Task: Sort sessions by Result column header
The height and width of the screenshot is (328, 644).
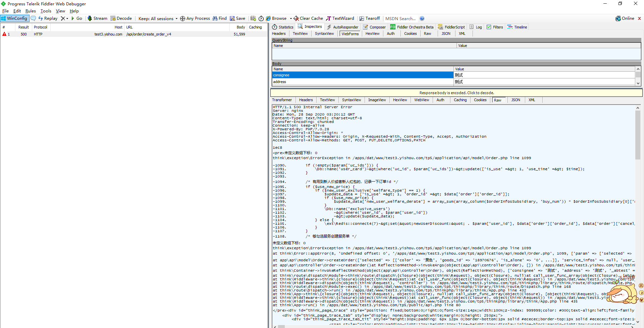Action: pyautogui.click(x=23, y=27)
